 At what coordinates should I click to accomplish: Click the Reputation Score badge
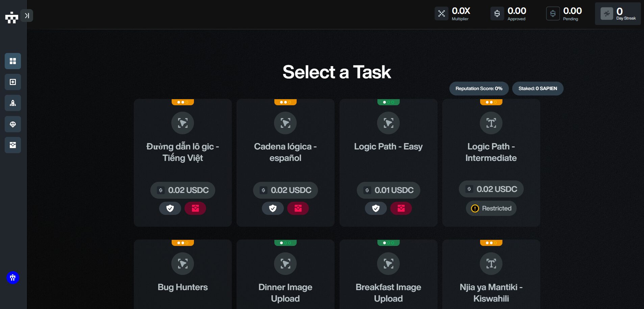(x=479, y=88)
